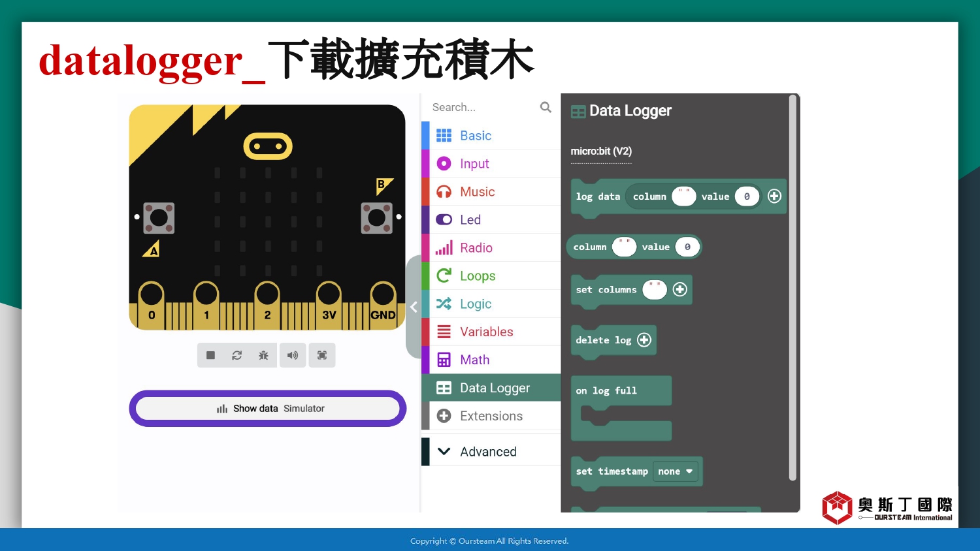Click the log data column text field

click(x=684, y=196)
